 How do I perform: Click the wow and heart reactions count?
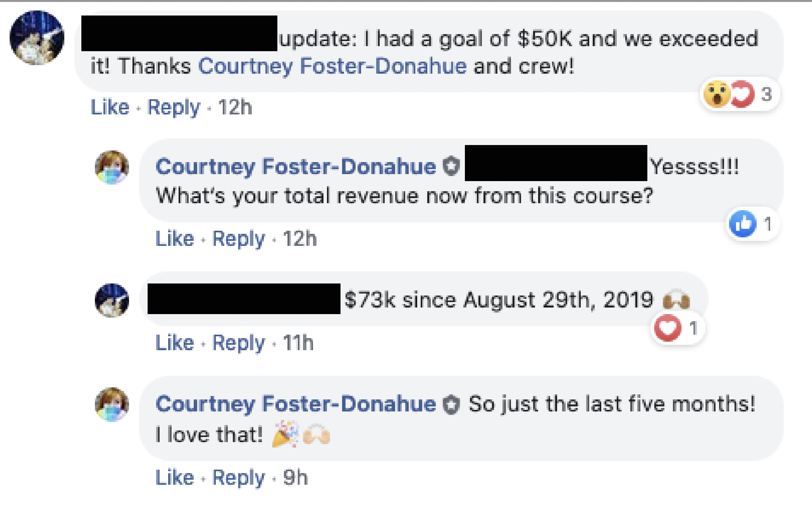tap(739, 94)
